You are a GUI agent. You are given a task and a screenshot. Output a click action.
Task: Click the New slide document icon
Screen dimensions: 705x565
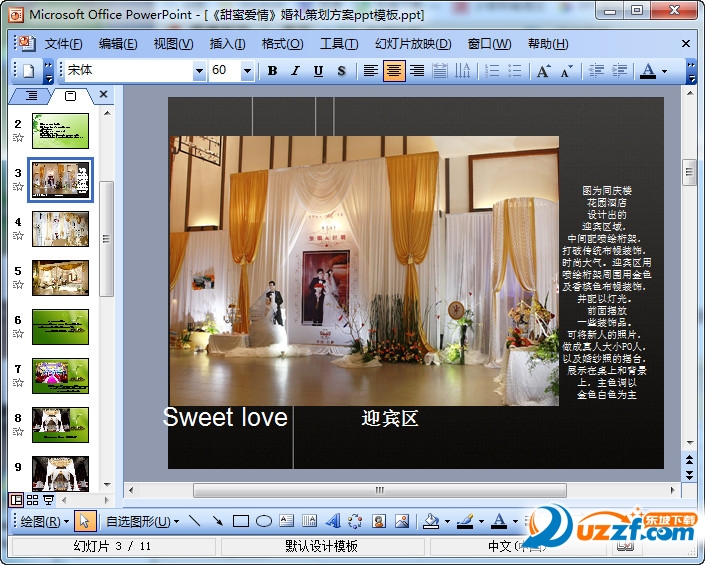point(28,71)
